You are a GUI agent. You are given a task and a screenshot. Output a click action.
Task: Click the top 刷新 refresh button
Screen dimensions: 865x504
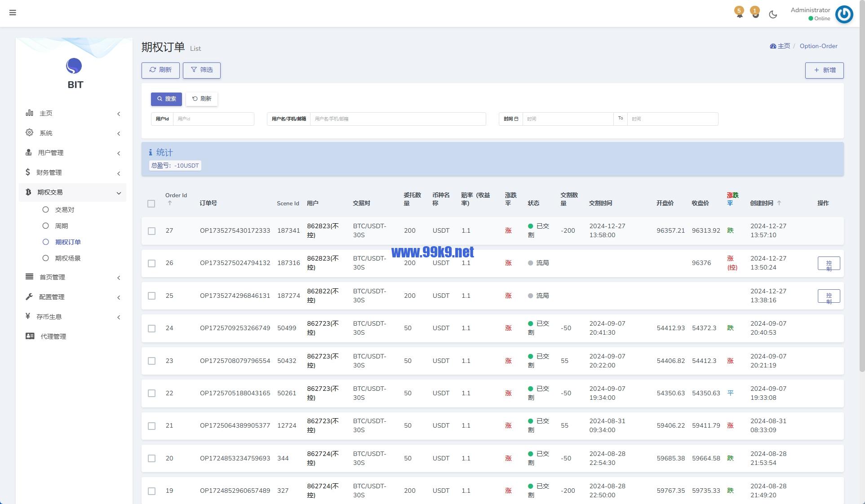tap(160, 70)
